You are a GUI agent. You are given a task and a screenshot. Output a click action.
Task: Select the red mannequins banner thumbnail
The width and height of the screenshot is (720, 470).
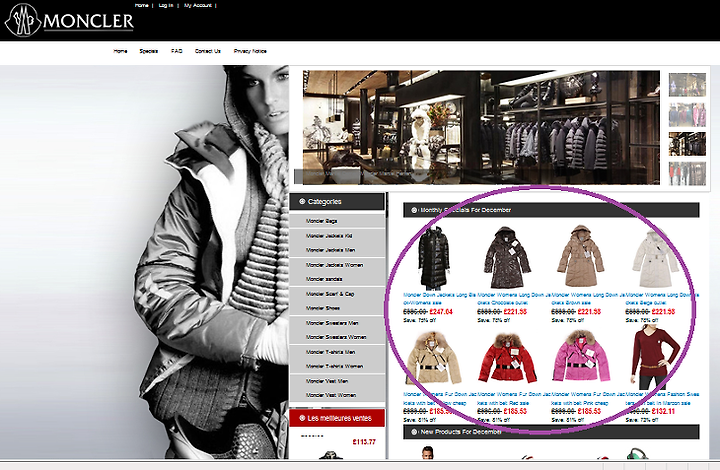[687, 173]
